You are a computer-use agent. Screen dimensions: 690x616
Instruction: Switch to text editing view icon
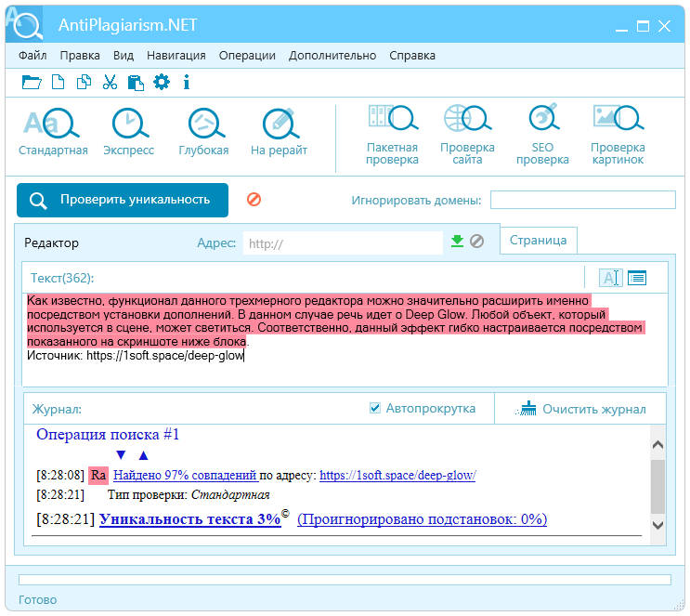(611, 278)
